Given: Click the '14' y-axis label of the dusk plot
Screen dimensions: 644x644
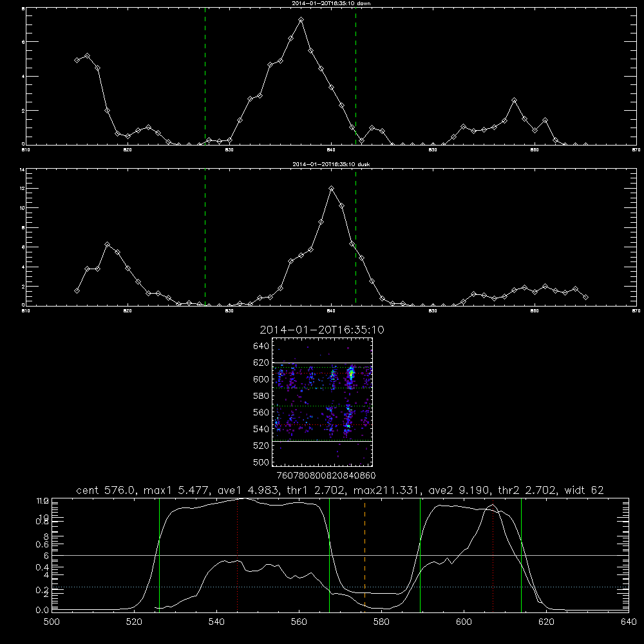Looking at the screenshot, I should [22, 169].
